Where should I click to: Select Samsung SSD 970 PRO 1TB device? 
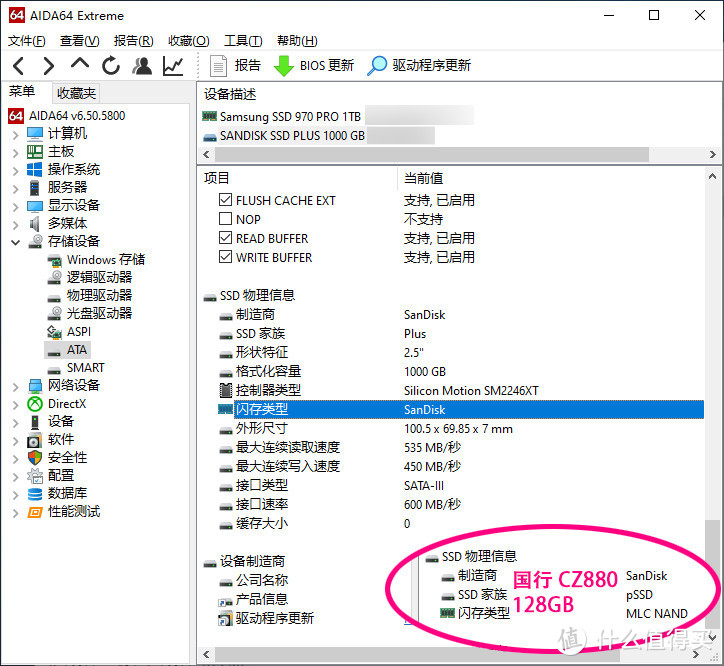(x=282, y=116)
